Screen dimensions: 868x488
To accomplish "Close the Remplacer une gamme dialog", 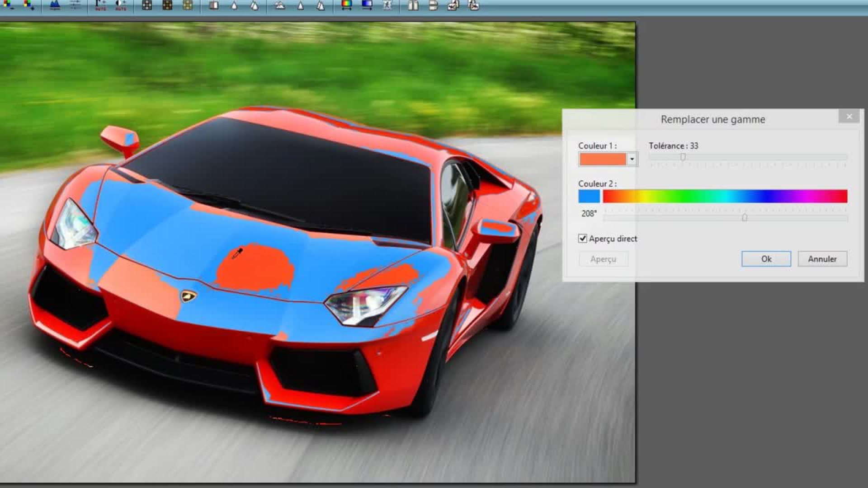I will 849,117.
